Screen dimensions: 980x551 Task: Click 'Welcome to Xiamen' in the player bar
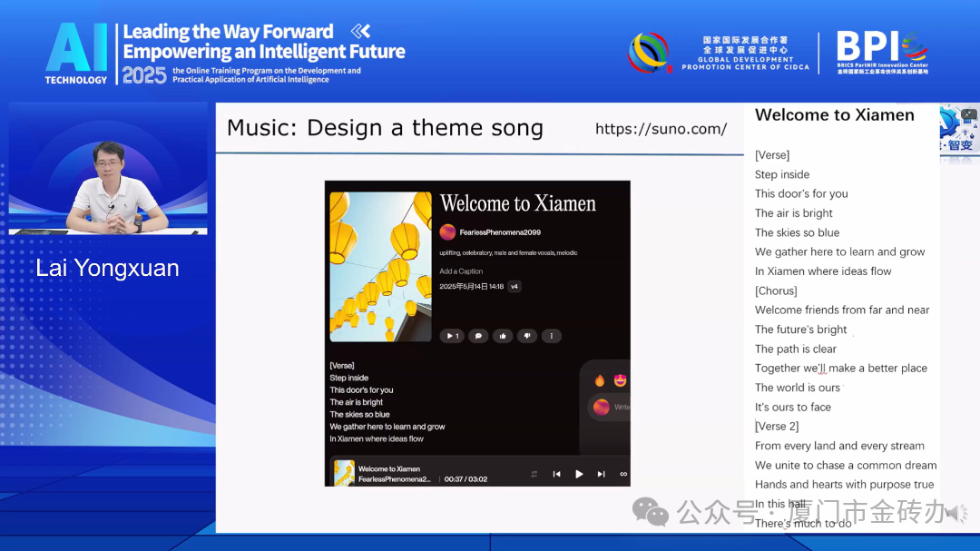[388, 468]
